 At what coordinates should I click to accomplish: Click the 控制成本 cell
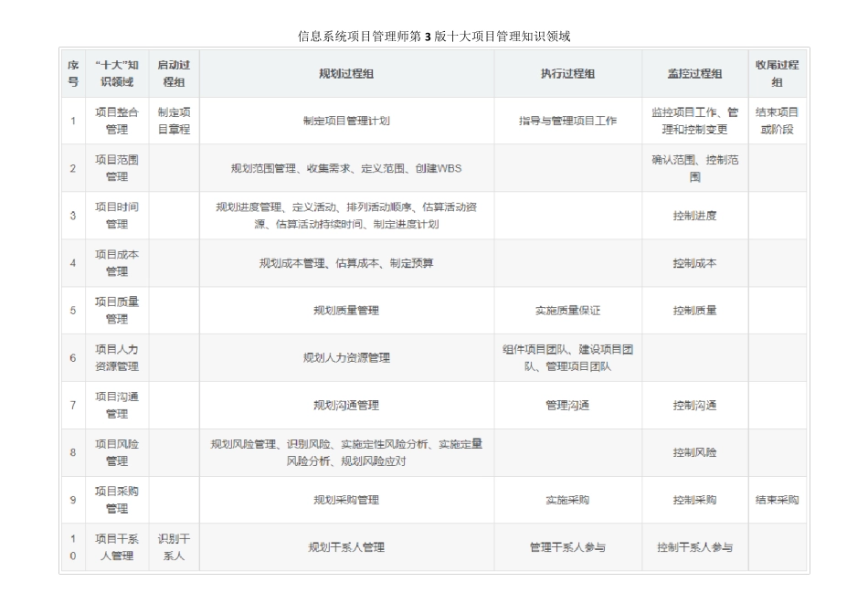(694, 263)
